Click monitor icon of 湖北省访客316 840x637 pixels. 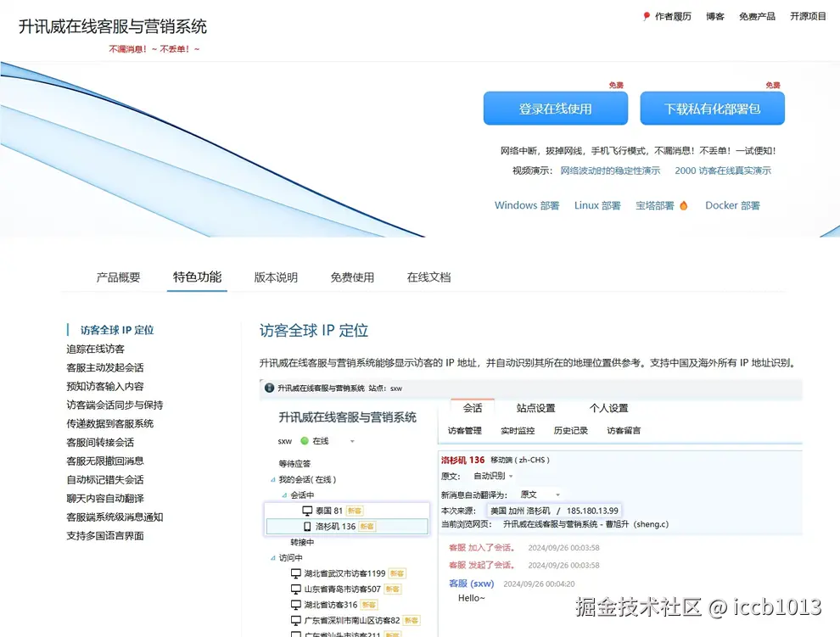tap(296, 604)
